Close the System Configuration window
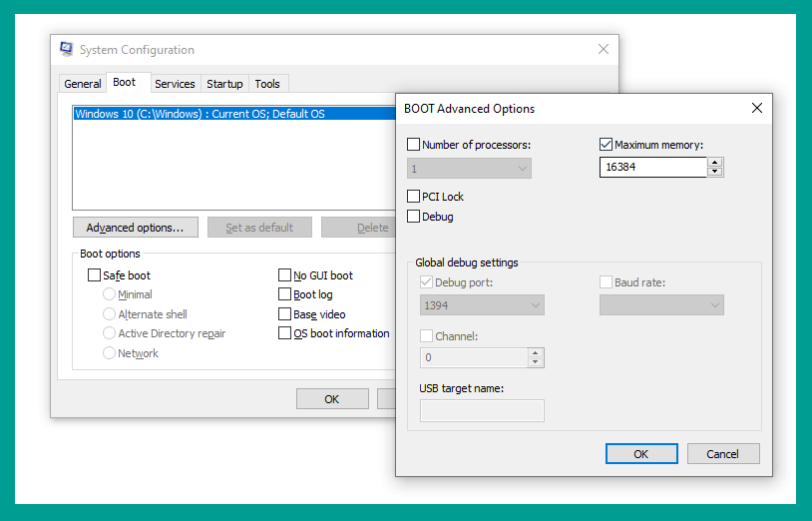 pyautogui.click(x=604, y=49)
